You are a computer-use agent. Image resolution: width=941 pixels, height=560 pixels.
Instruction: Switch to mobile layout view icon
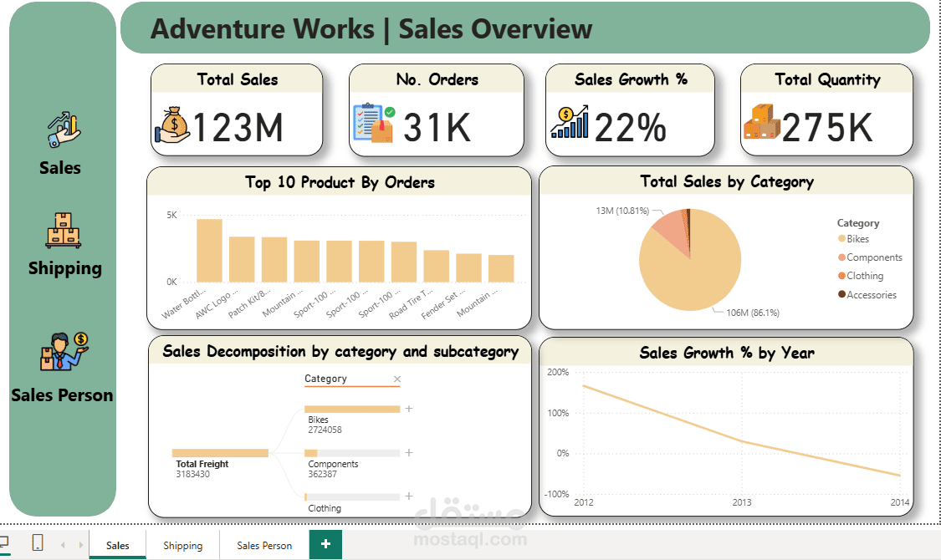pos(37,542)
